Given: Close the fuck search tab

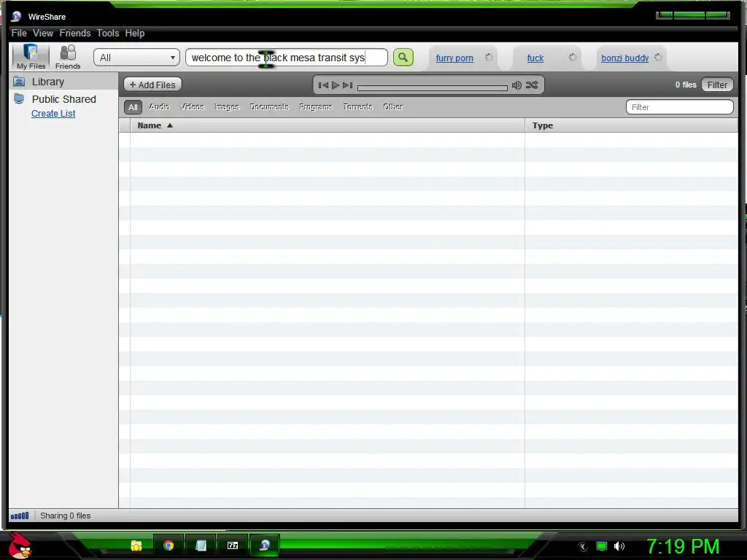Looking at the screenshot, I should coord(573,57).
